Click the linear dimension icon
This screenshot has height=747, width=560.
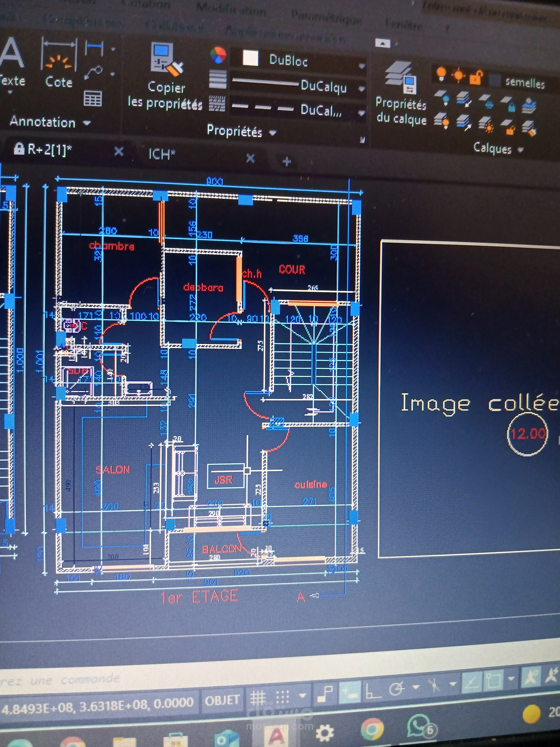click(x=94, y=48)
